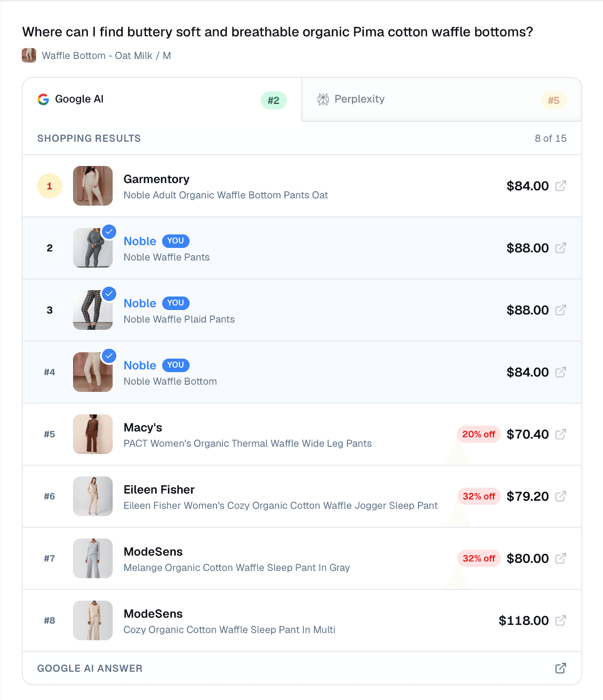
Task: Open Macy's product via its external link icon
Action: (x=561, y=434)
